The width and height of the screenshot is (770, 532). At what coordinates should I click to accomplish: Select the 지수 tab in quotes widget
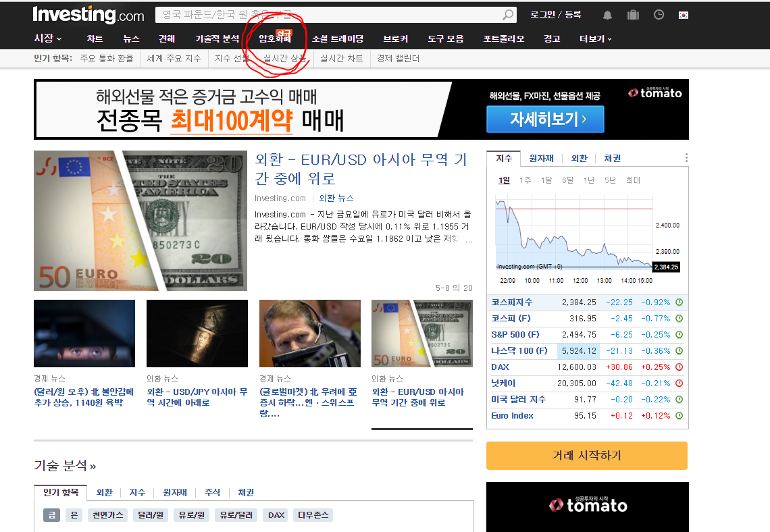504,158
